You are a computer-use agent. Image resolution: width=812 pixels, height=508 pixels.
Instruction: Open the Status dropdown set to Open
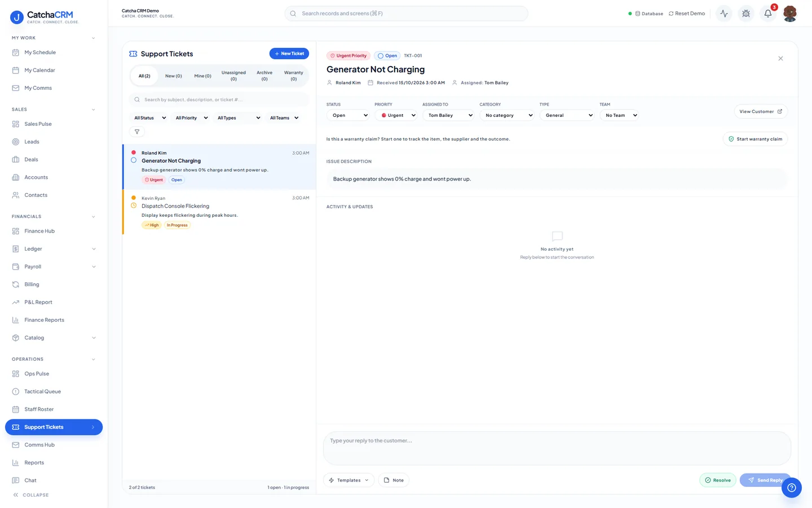(348, 115)
